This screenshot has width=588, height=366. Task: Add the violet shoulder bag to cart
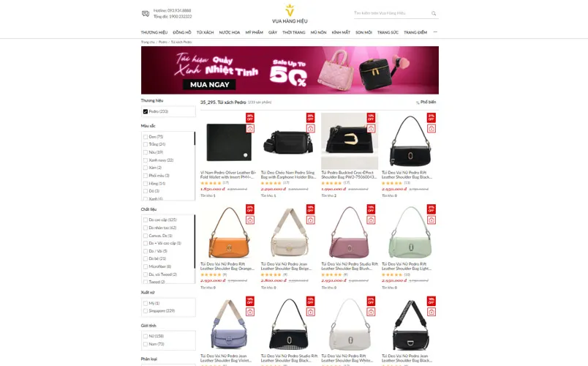pos(250,312)
